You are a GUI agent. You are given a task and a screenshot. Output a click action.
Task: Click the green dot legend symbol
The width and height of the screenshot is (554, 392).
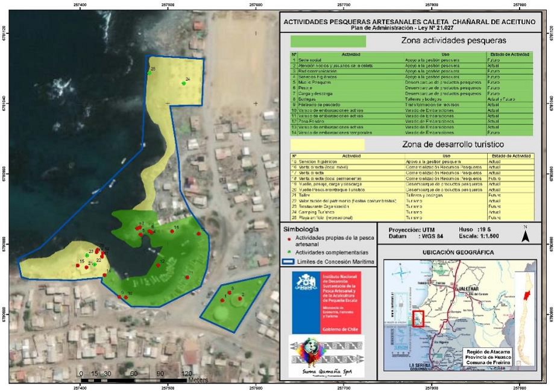[289, 252]
